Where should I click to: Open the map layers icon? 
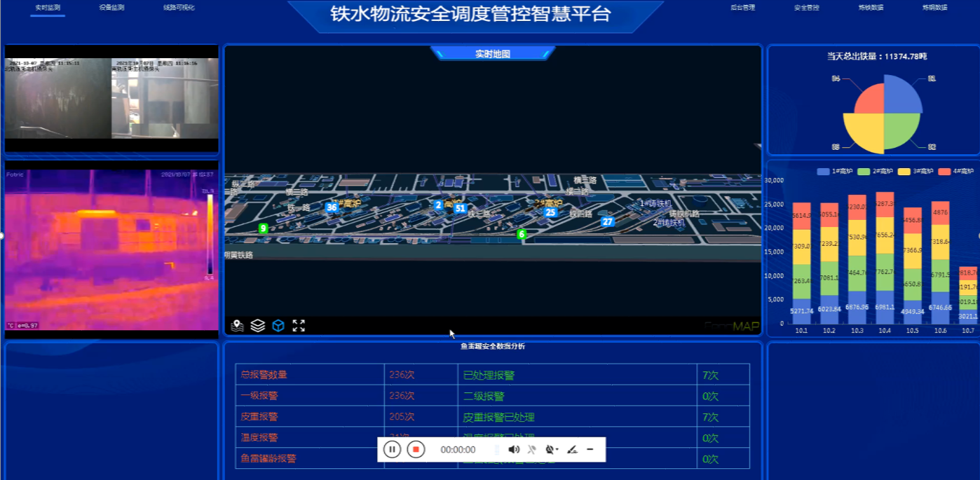257,324
